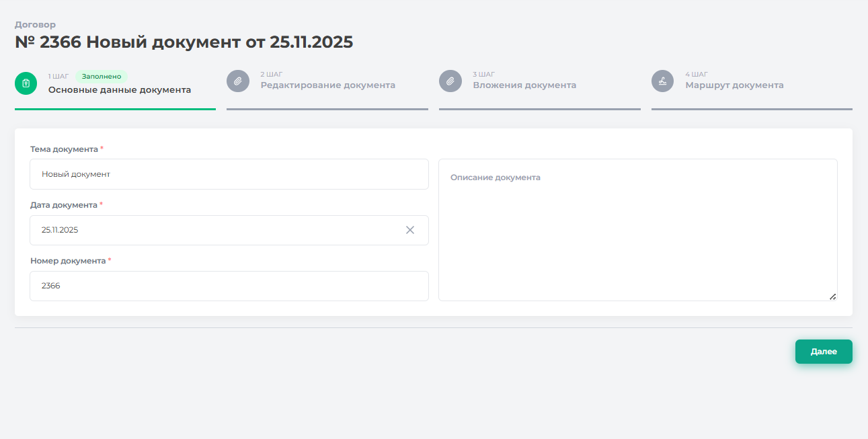Image resolution: width=868 pixels, height=439 pixels.
Task: Click the green clipboard icon of step 1
Action: point(26,83)
